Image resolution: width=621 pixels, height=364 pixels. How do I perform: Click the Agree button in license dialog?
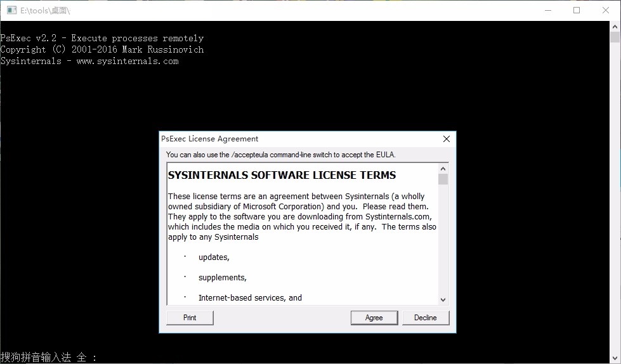tap(374, 318)
